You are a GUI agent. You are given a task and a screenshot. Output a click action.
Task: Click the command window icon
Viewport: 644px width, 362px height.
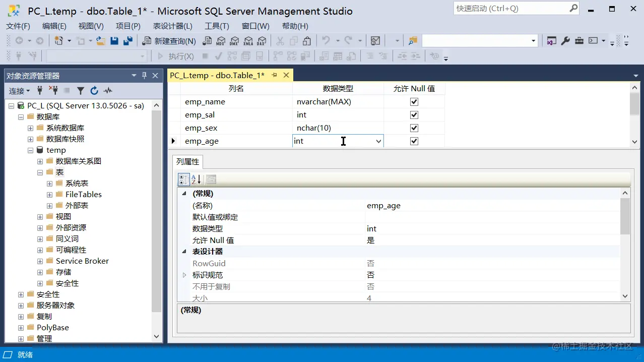(593, 41)
